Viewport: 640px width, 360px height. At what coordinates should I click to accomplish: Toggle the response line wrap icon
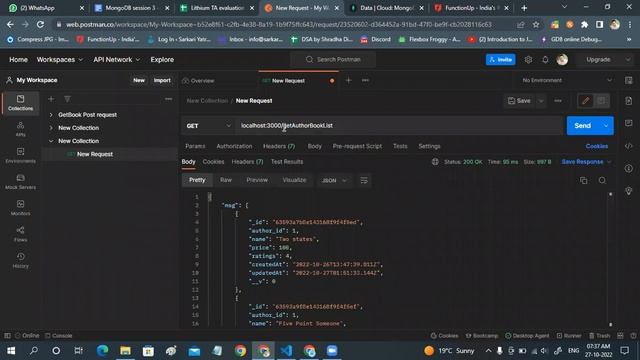tap(364, 180)
